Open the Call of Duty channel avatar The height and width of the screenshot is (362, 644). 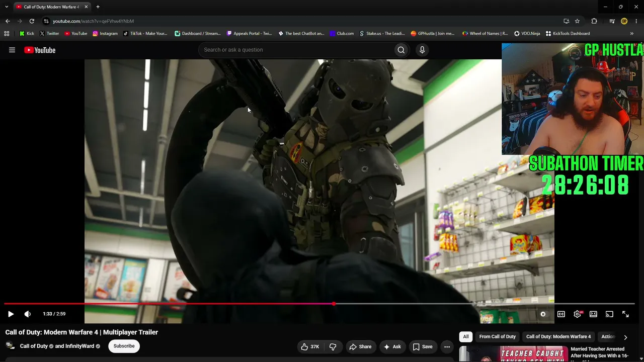pos(10,346)
